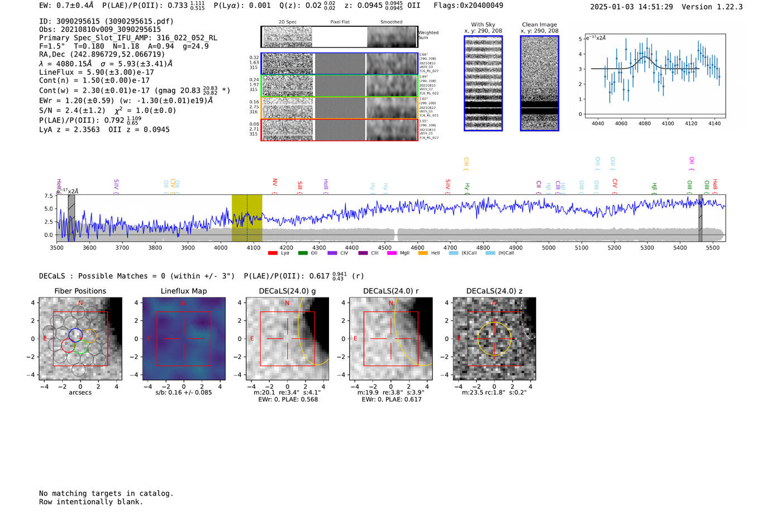This screenshot has width=782, height=532.
Task: Click the orange CIII line marker
Action: pos(466,164)
